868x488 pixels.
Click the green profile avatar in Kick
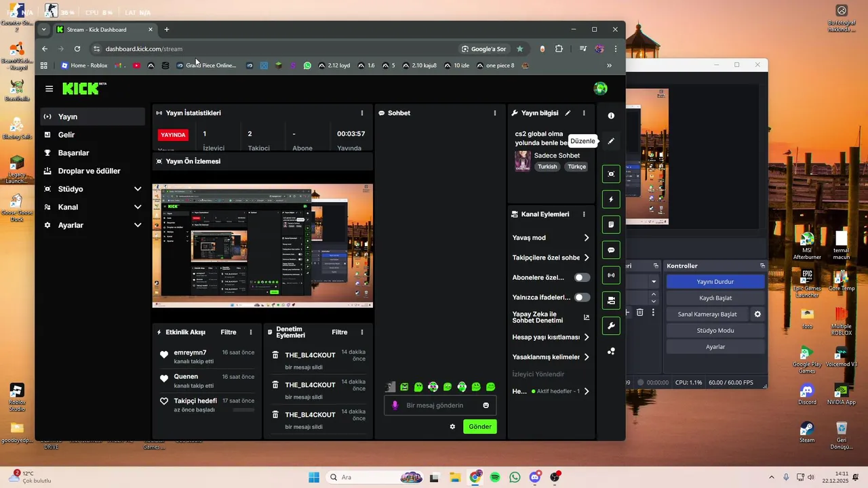[x=600, y=89]
